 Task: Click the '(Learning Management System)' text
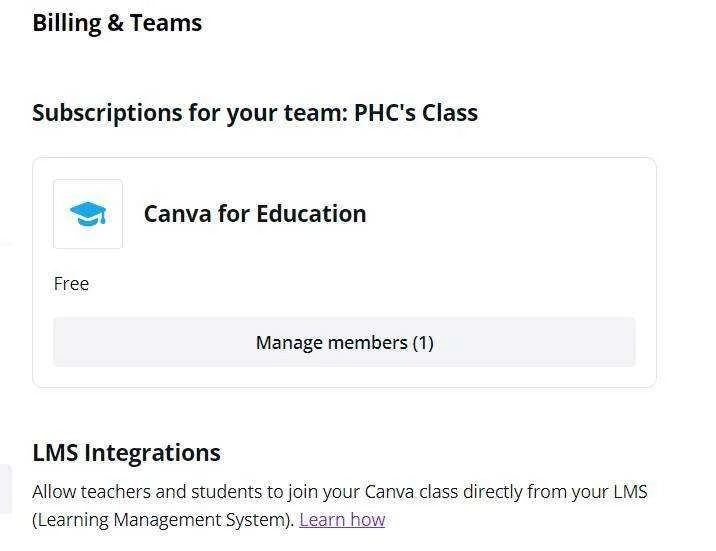(x=163, y=520)
